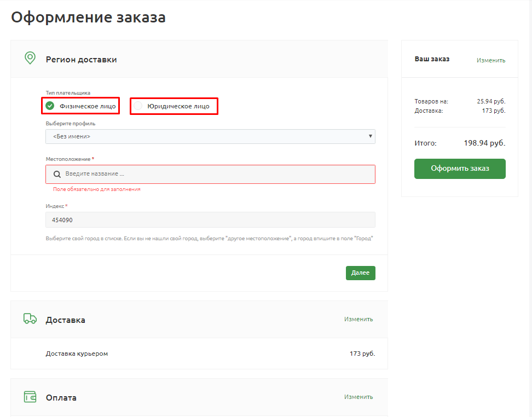Select the Юридическое лицо radio button
532x417 pixels.
(x=138, y=106)
